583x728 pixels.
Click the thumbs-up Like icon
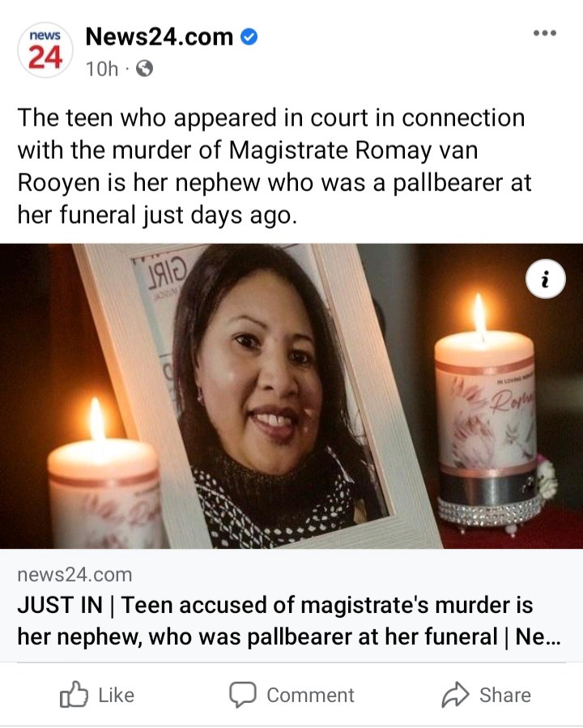coord(74,695)
